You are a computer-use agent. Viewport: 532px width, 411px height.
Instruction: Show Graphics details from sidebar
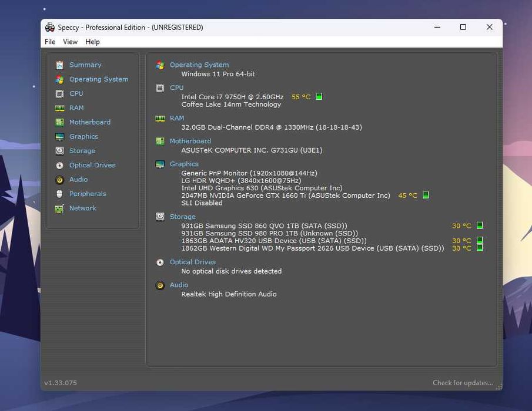[x=84, y=137]
